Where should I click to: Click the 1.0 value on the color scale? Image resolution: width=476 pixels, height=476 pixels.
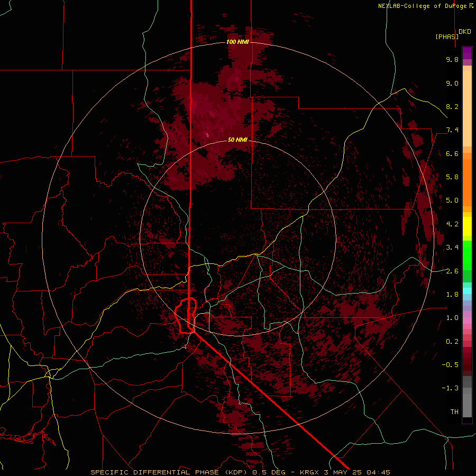click(452, 318)
